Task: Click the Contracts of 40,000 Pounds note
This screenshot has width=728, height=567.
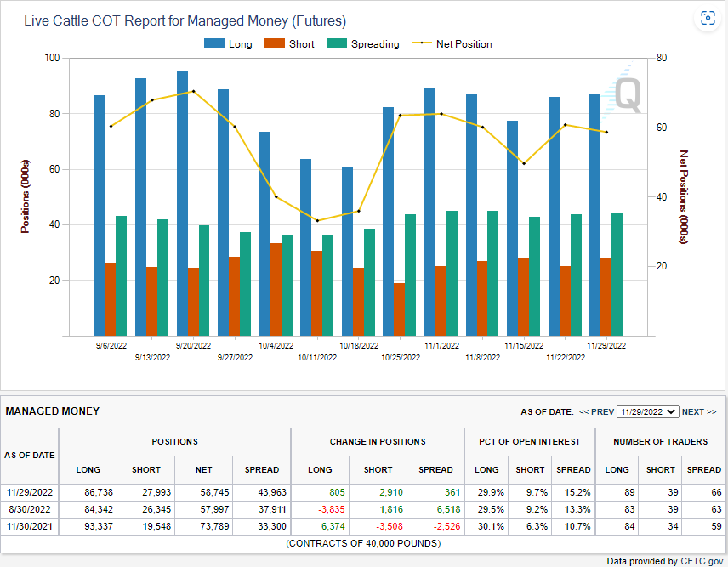Action: (363, 543)
